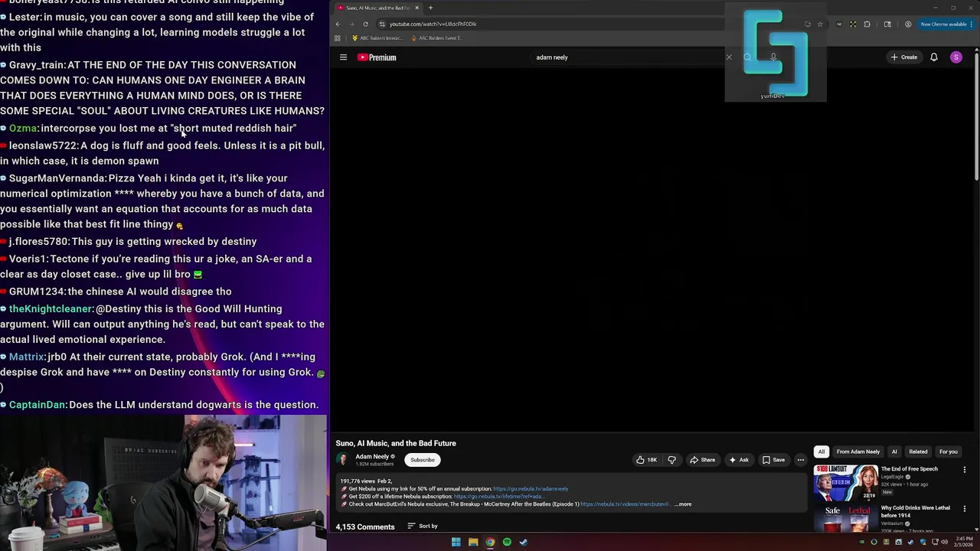
Task: Open the Windows Start menu
Action: [x=456, y=542]
